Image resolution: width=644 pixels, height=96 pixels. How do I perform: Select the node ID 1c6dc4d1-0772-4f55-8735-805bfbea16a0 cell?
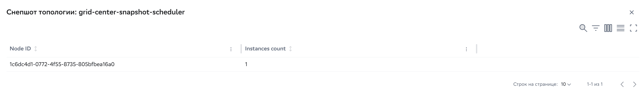[x=62, y=65]
